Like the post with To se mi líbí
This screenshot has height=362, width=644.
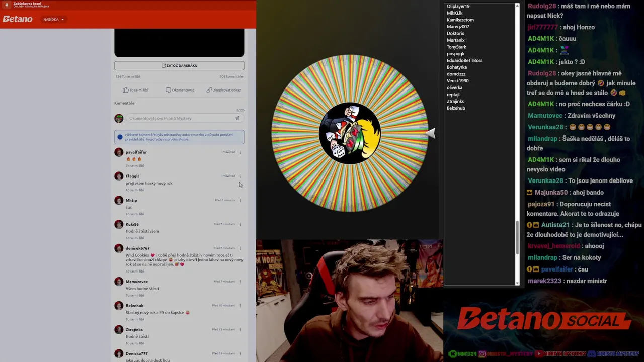tap(136, 90)
